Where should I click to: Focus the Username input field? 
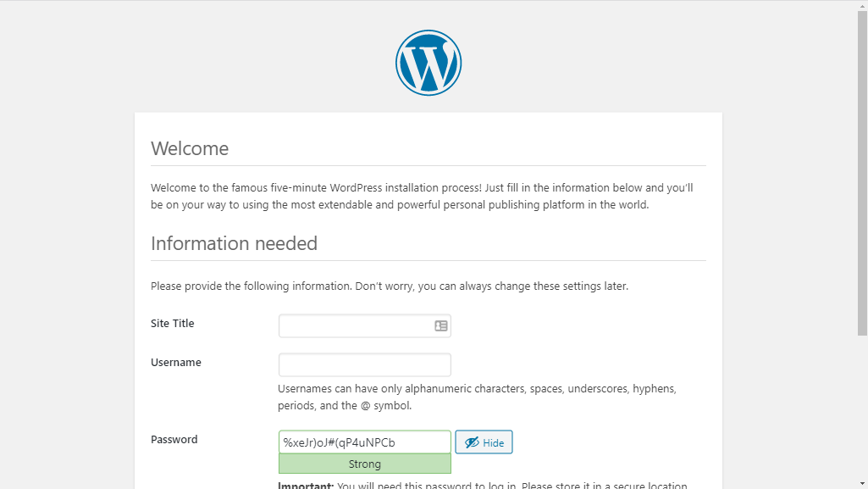click(x=365, y=364)
